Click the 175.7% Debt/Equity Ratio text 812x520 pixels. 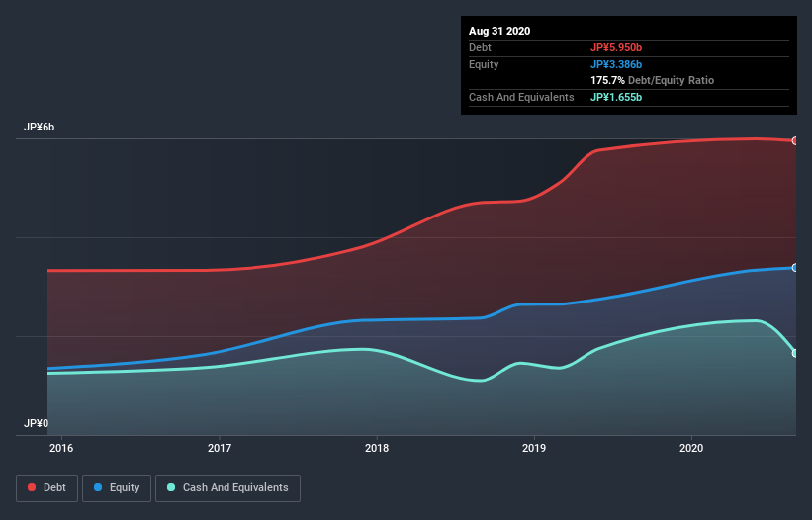click(x=652, y=80)
